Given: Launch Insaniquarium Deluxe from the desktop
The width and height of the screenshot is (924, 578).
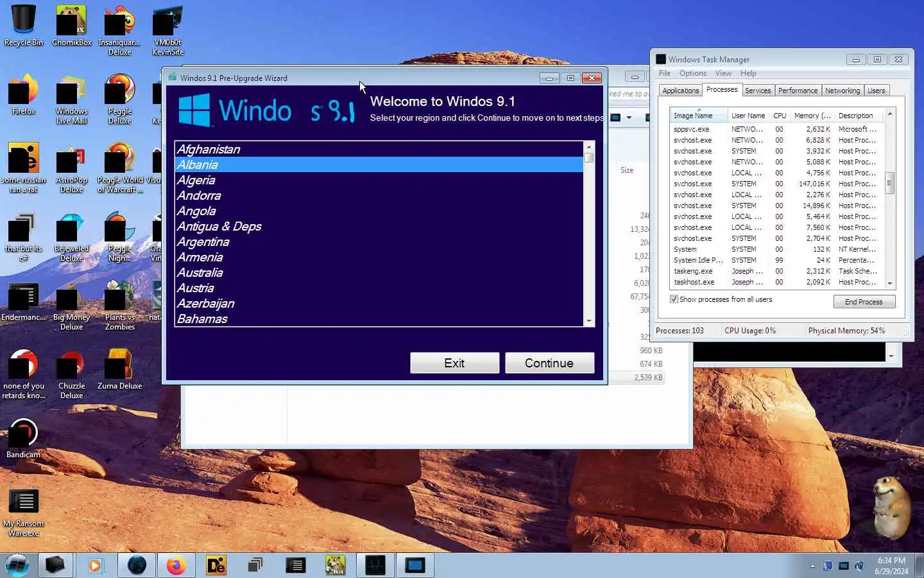Looking at the screenshot, I should [x=119, y=30].
